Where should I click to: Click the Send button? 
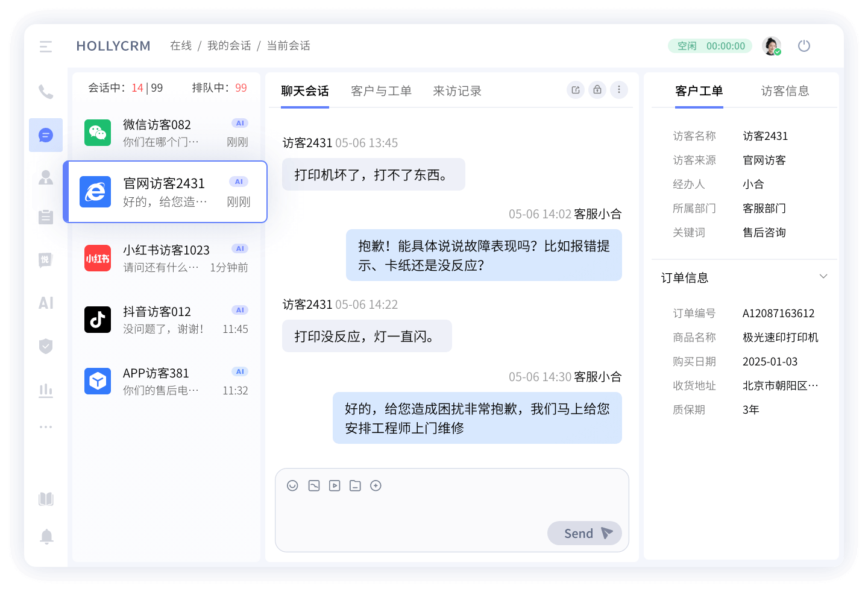583,533
